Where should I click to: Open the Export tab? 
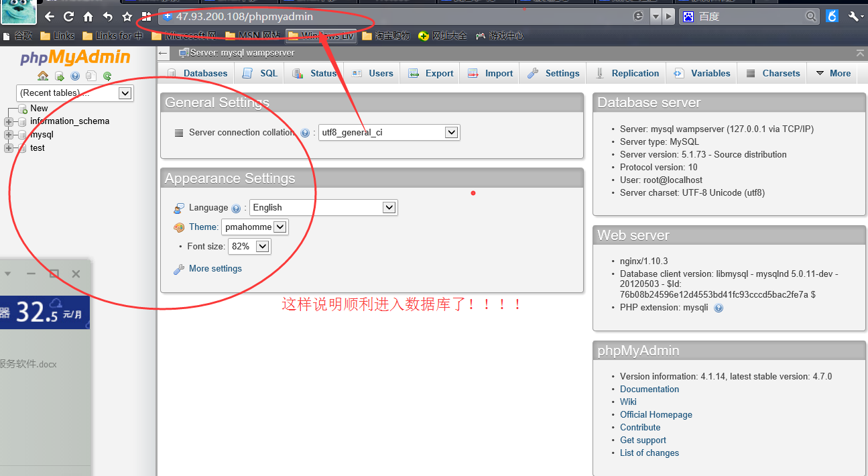pyautogui.click(x=431, y=74)
